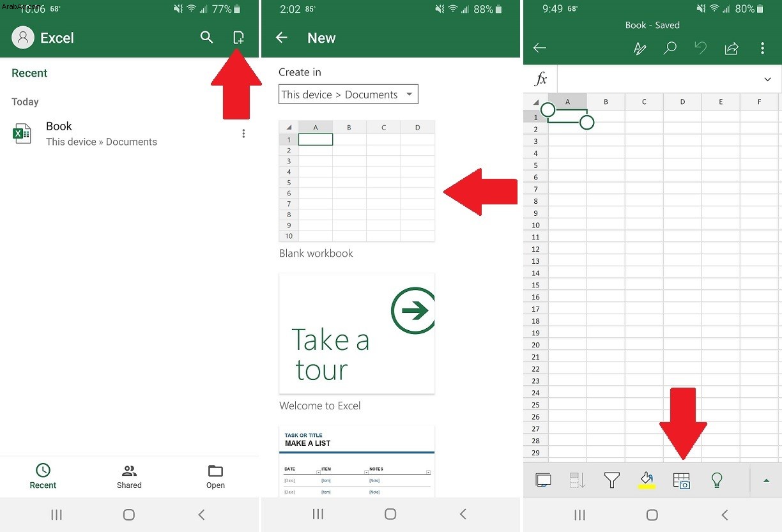Switch to the Recent tab
Viewport: 782px width, 532px height.
[43, 476]
